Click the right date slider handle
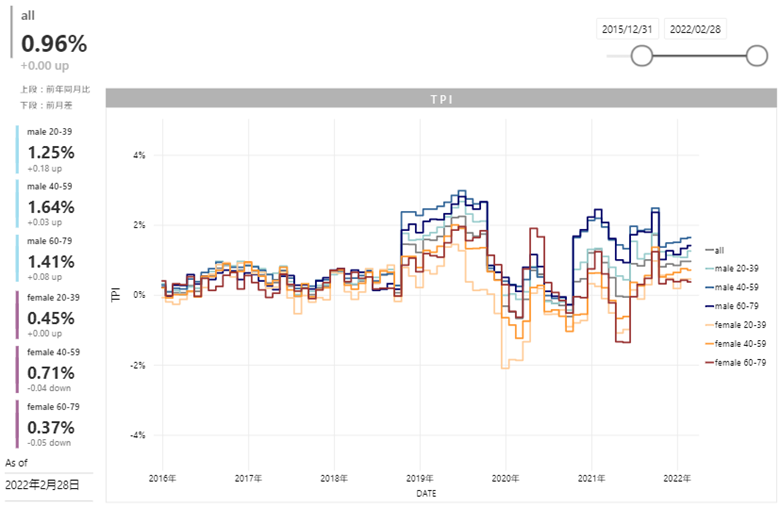 pyautogui.click(x=756, y=56)
